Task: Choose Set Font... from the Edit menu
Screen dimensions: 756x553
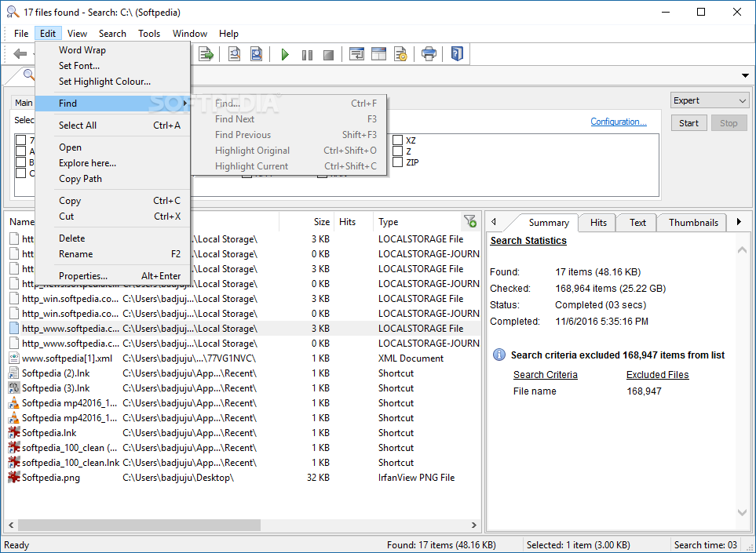Action: tap(112, 66)
